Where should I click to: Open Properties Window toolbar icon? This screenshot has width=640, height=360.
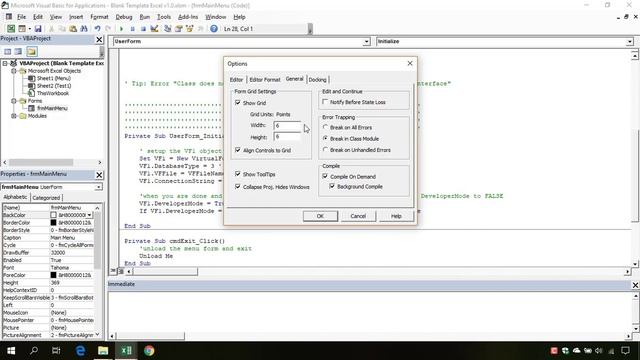[x=178, y=29]
